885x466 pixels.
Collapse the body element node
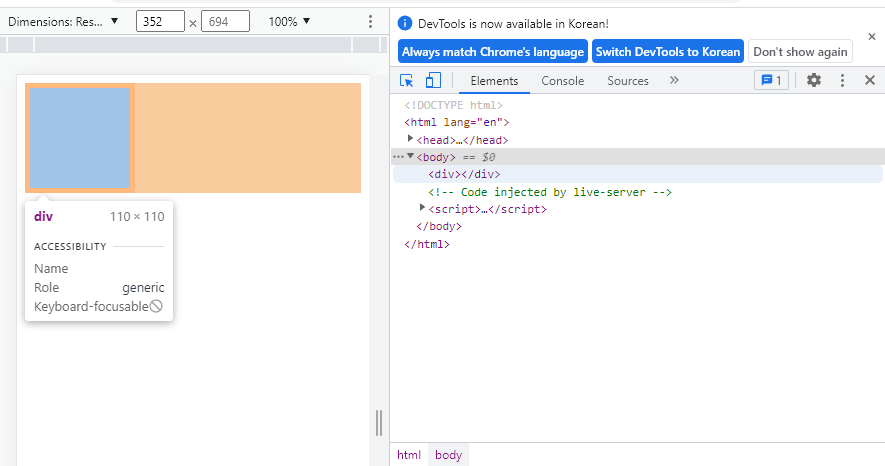click(x=410, y=156)
